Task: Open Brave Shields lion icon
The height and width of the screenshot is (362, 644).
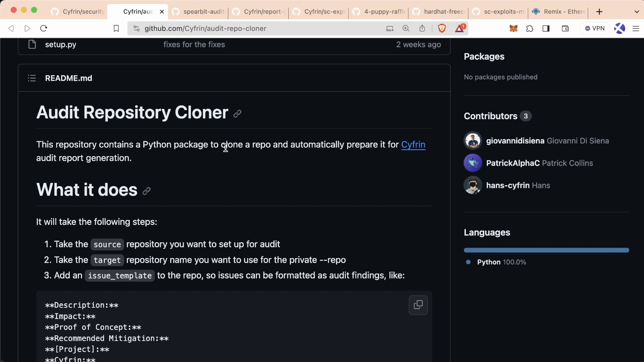Action: tap(442, 28)
